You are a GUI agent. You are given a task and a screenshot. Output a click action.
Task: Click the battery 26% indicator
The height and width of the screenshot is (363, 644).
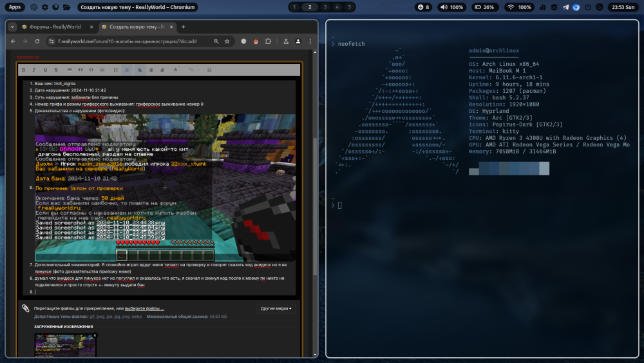[485, 7]
